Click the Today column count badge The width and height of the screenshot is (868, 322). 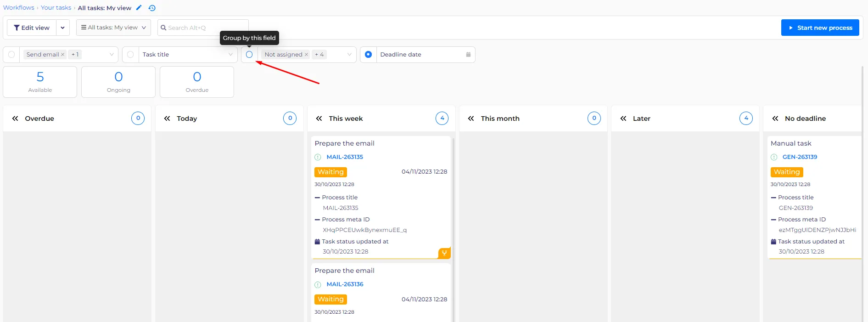pyautogui.click(x=290, y=118)
